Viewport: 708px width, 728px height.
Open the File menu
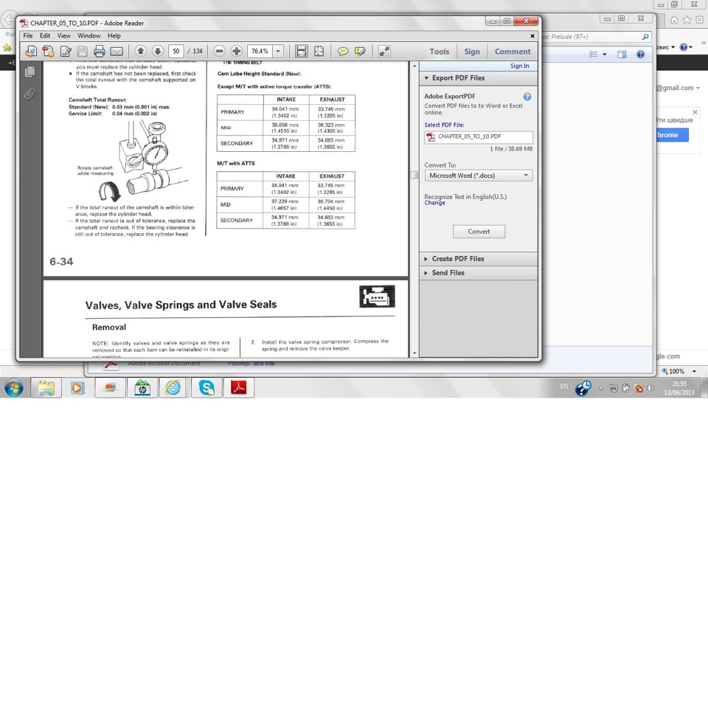pyautogui.click(x=28, y=35)
